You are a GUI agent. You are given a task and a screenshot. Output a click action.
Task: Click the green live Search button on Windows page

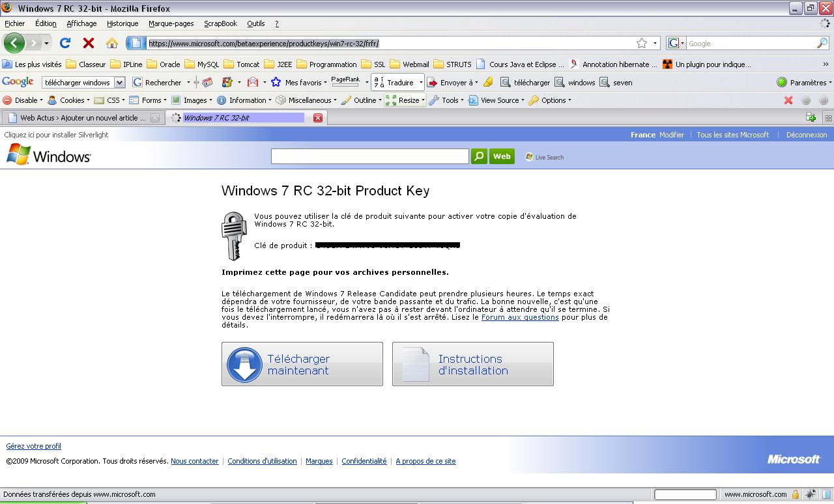click(479, 156)
